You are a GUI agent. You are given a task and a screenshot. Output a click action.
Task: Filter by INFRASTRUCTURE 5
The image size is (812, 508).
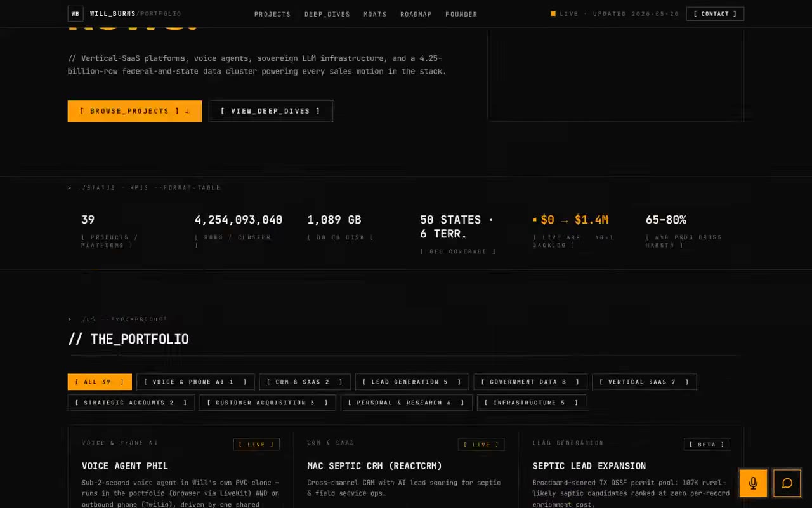[532, 403]
